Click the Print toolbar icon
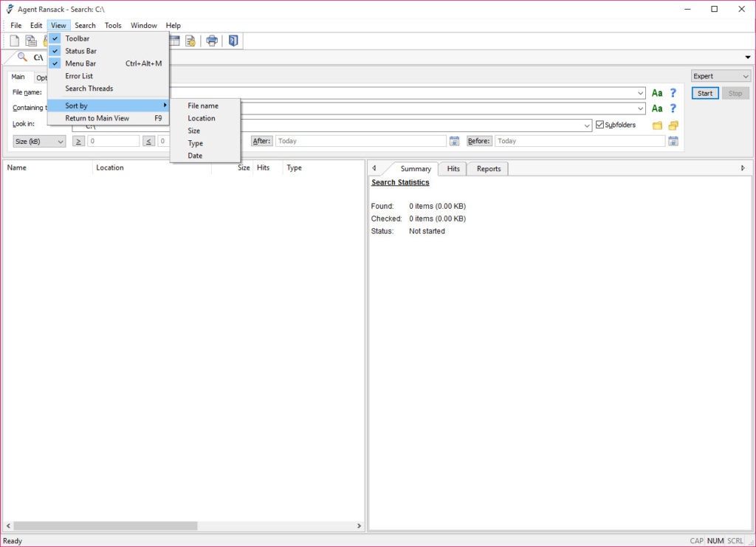This screenshot has width=756, height=547. (x=212, y=41)
